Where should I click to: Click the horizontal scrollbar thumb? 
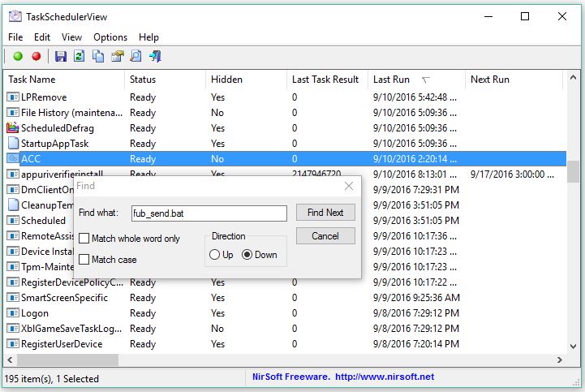coord(67,360)
